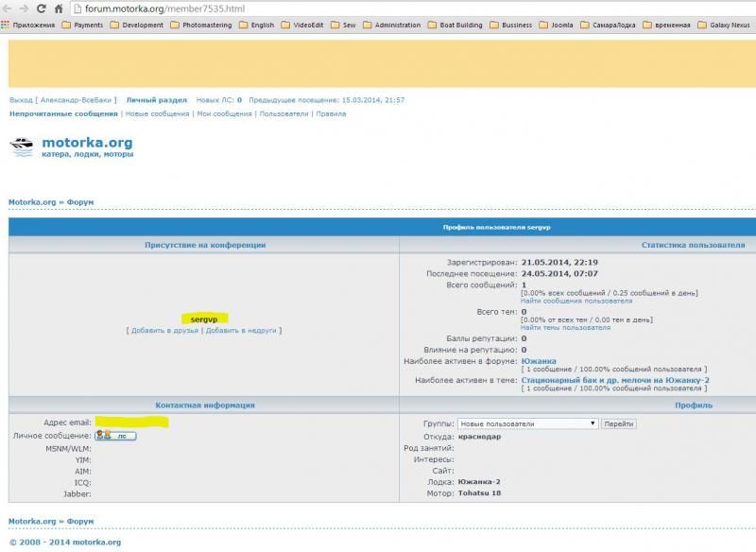This screenshot has height=552, width=756.
Task: Open the Пользователи menu item
Action: pos(283,113)
